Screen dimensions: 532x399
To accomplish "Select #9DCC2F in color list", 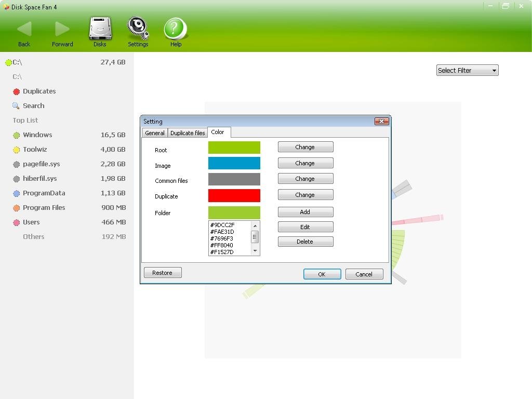I will point(230,225).
